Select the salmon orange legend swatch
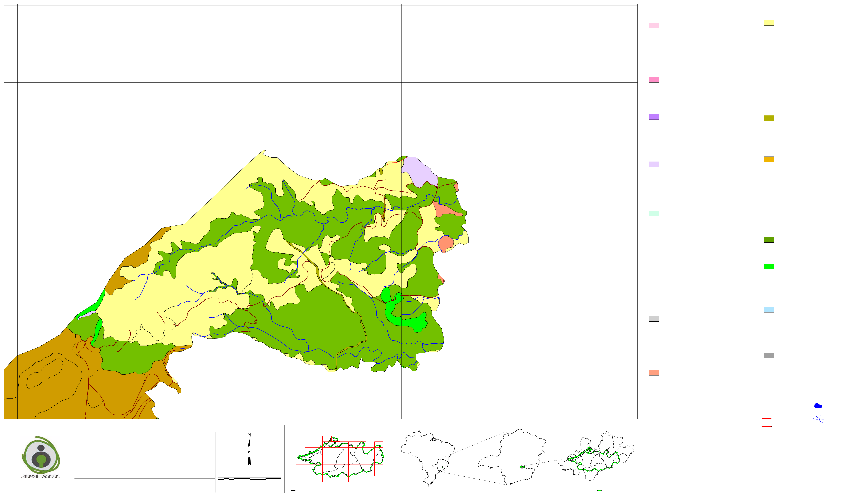The height and width of the screenshot is (498, 868). coord(654,373)
